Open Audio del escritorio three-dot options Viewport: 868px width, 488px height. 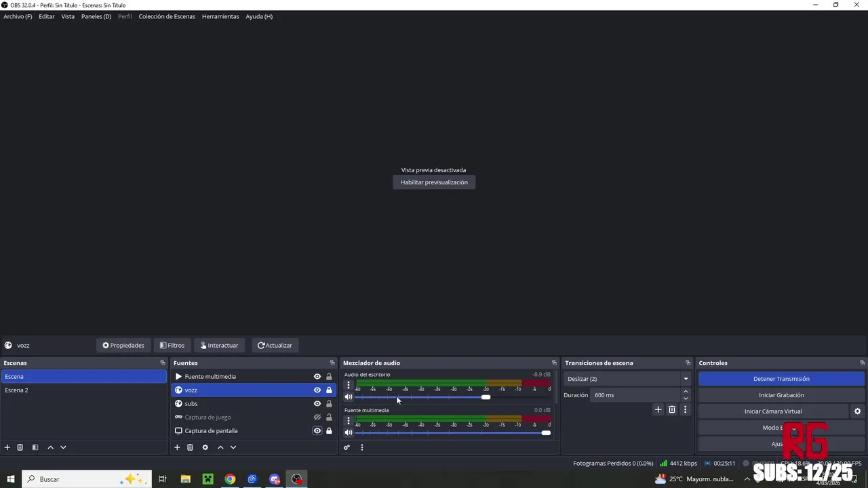point(349,385)
